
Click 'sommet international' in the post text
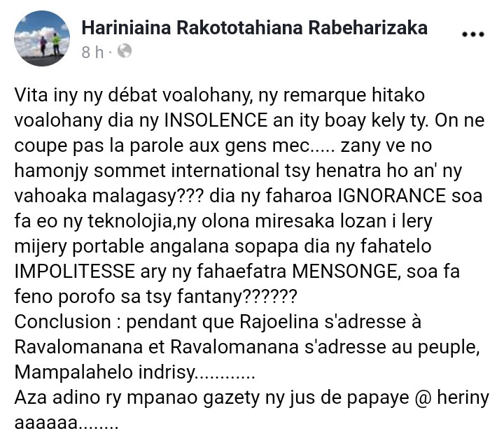click(186, 171)
